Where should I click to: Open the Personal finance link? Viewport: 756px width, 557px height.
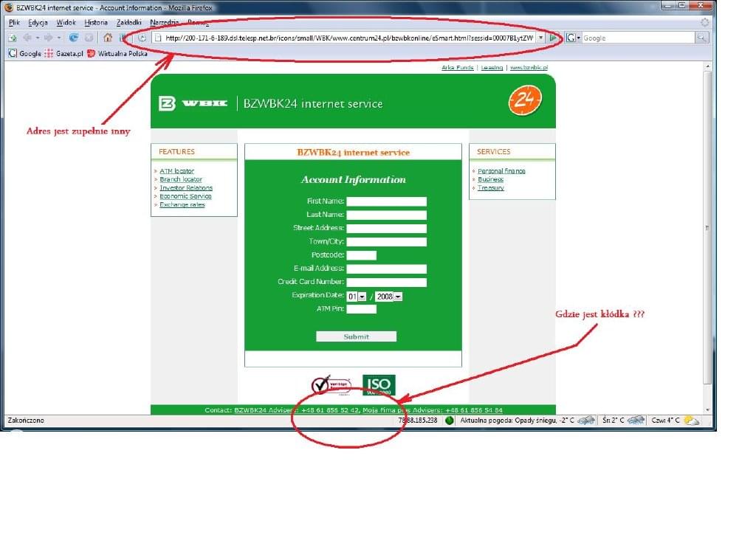click(501, 171)
